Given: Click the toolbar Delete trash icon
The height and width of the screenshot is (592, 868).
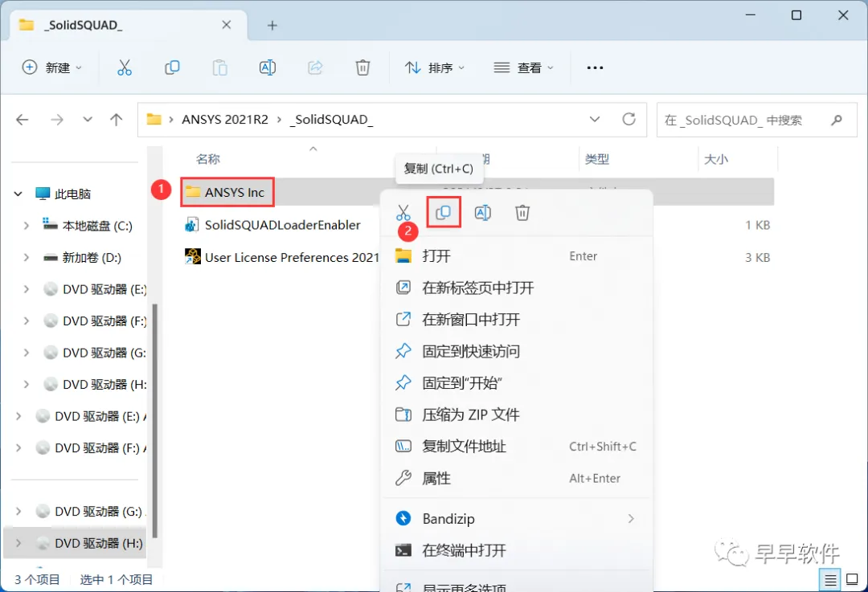Looking at the screenshot, I should point(362,67).
